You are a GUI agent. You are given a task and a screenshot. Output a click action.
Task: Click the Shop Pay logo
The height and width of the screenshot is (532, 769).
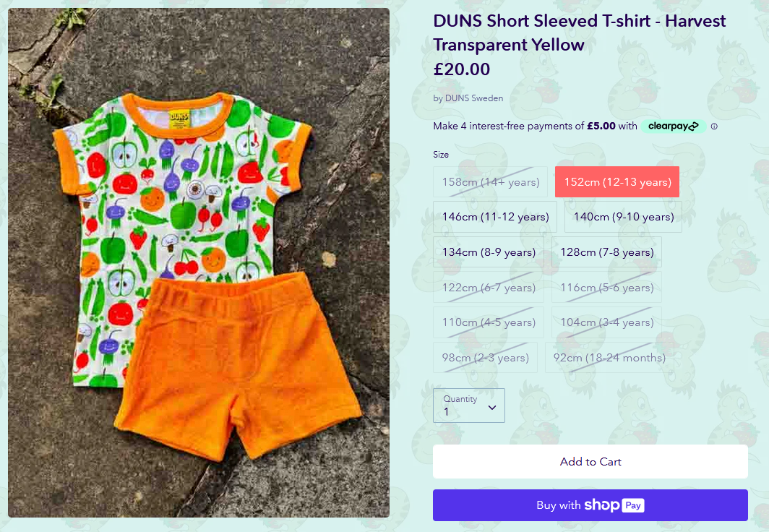pos(614,505)
